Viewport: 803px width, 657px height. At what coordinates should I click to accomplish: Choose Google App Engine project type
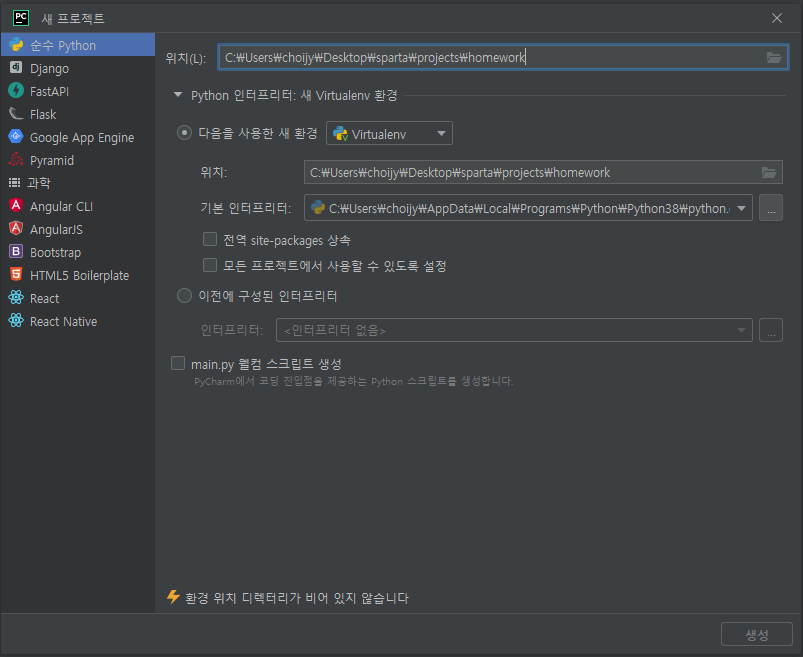tap(82, 138)
